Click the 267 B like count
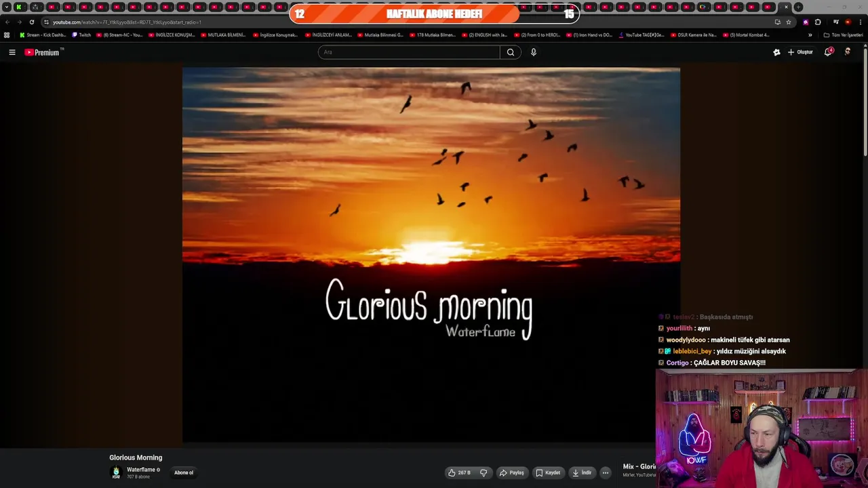 [464, 472]
